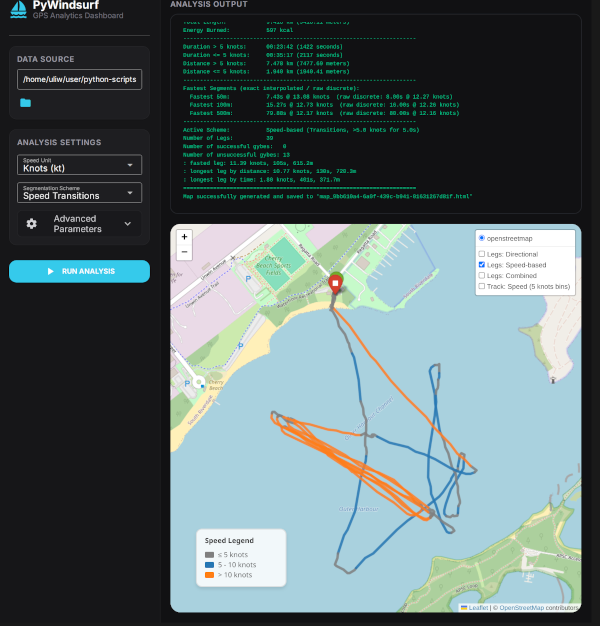The image size is (600, 626).
Task: Click the 'Active Scheme' output line
Action: pyautogui.click(x=301, y=130)
